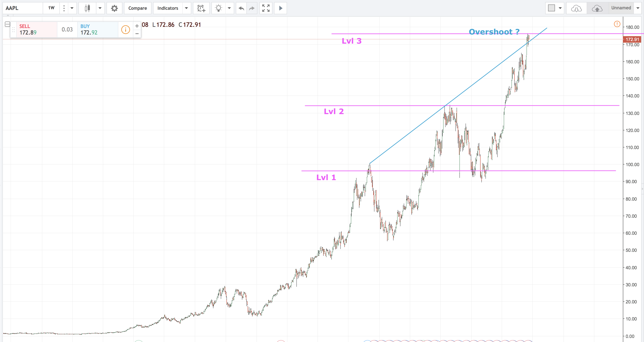Click the 100.00 price axis label
This screenshot has width=644, height=342.
[632, 164]
